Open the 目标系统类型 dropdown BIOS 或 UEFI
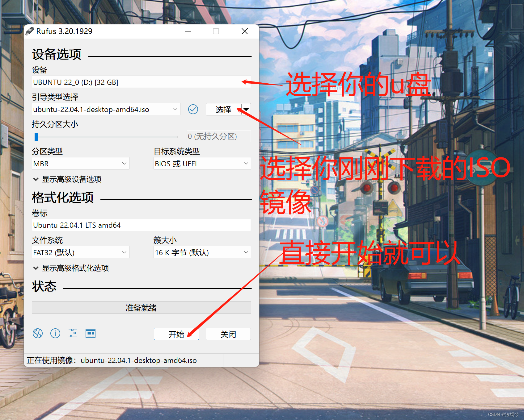The width and height of the screenshot is (524, 420). pyautogui.click(x=202, y=164)
